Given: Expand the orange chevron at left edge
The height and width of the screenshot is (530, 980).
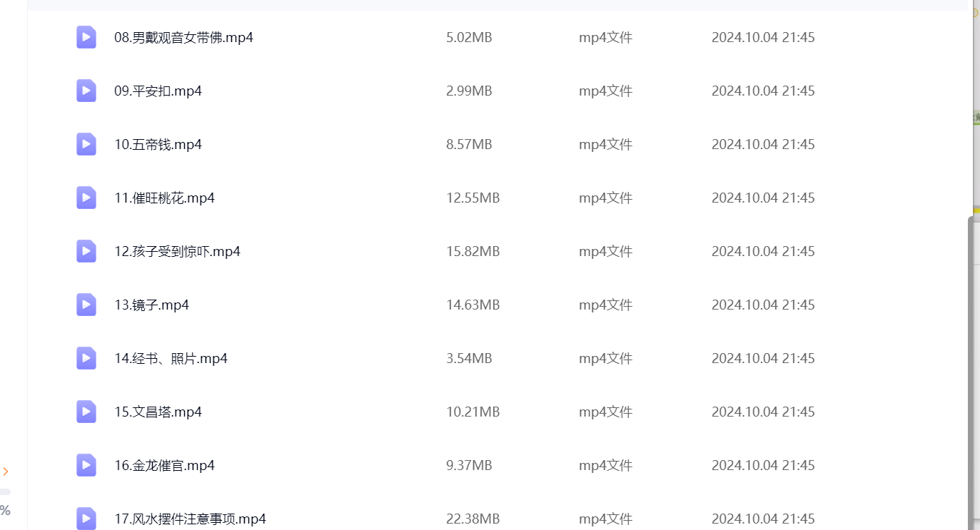Looking at the screenshot, I should [x=6, y=472].
